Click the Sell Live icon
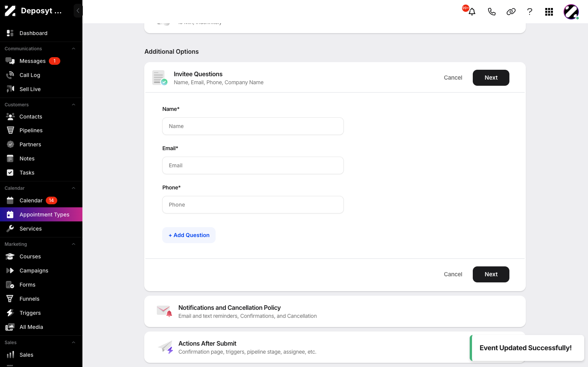Image resolution: width=588 pixels, height=367 pixels. tap(10, 89)
